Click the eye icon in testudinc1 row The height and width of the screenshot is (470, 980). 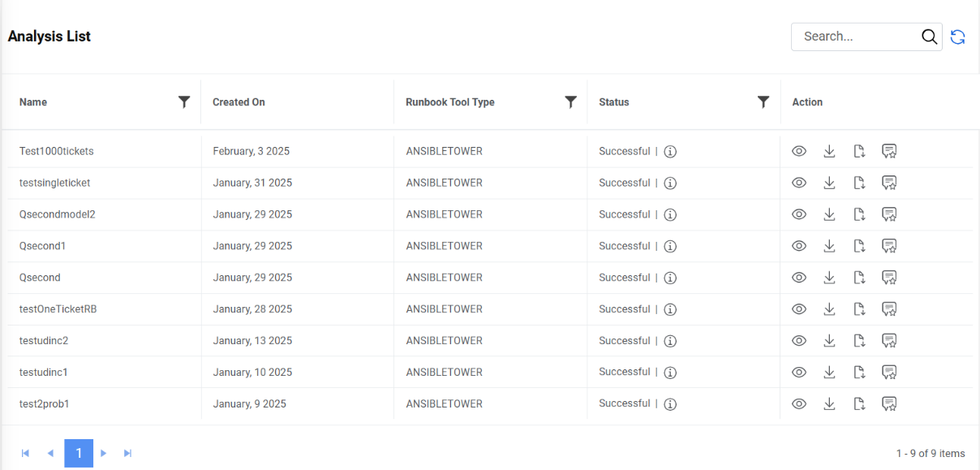pos(799,372)
